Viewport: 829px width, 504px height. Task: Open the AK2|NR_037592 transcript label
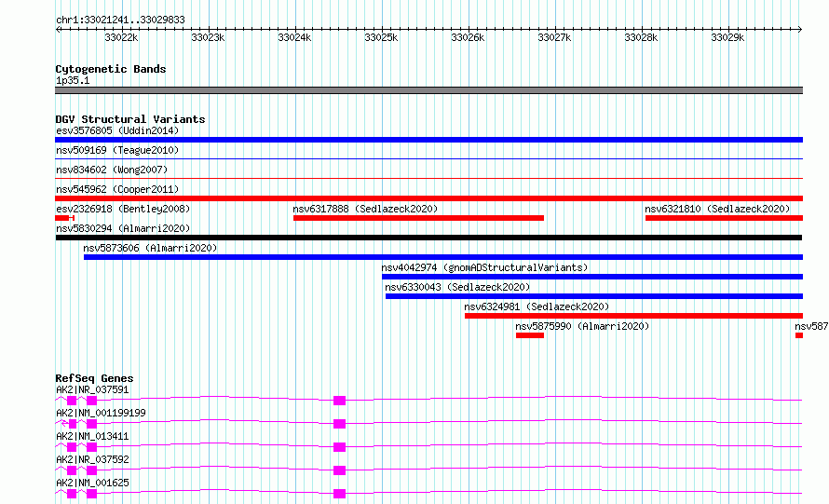click(92, 459)
